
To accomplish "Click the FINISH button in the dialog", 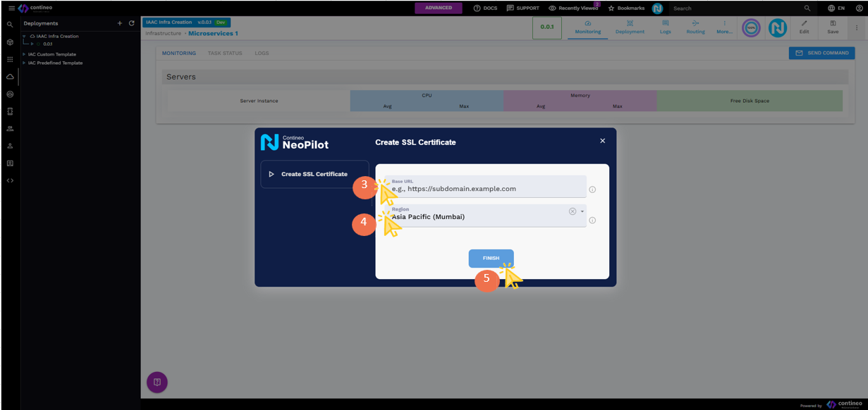I will (491, 259).
